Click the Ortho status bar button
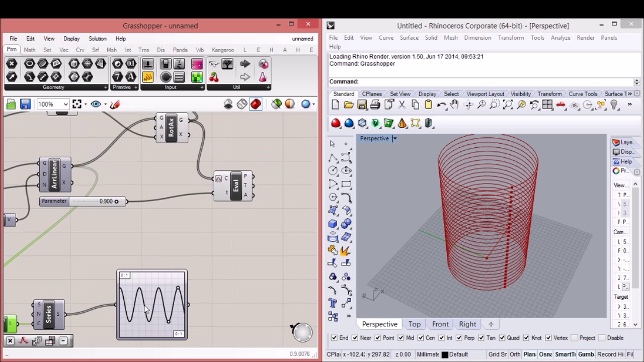 click(515, 354)
